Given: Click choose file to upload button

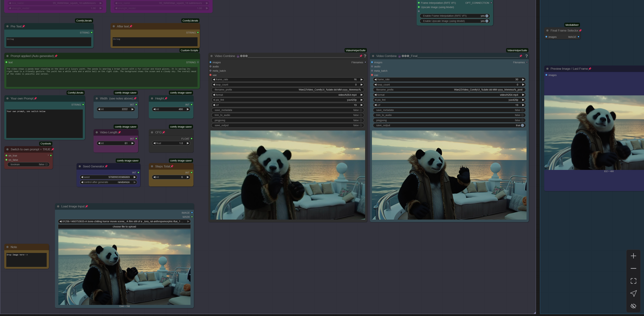Looking at the screenshot, I should 124,227.
